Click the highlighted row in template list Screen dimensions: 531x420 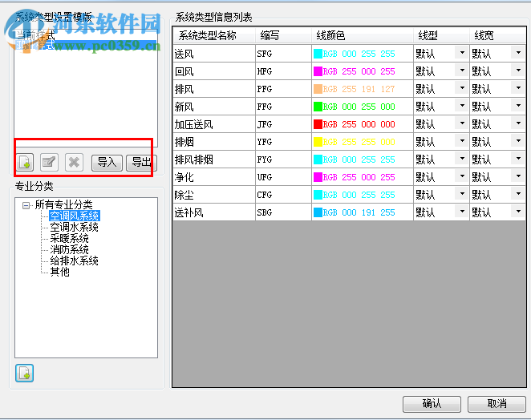[86, 45]
